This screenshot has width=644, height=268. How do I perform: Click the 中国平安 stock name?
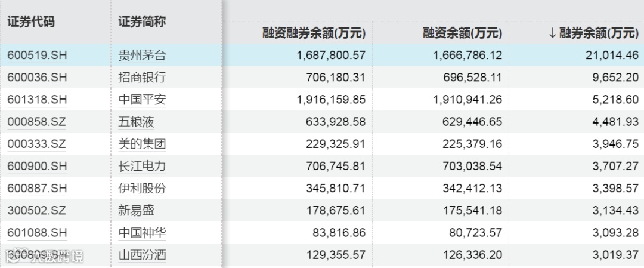coord(142,100)
